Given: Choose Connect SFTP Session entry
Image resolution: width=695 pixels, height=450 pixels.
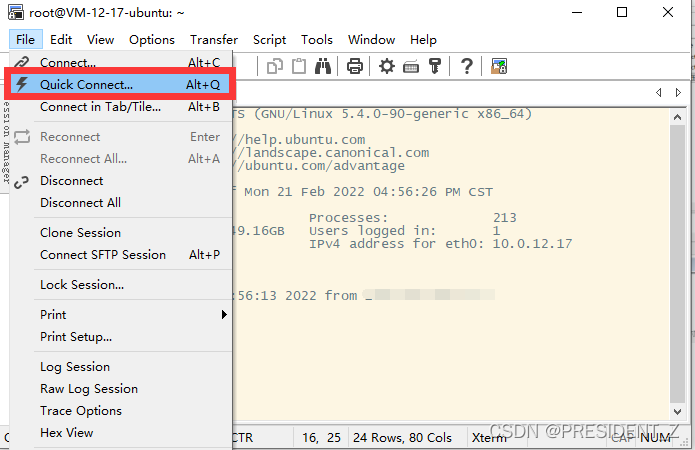Looking at the screenshot, I should (x=121, y=255).
